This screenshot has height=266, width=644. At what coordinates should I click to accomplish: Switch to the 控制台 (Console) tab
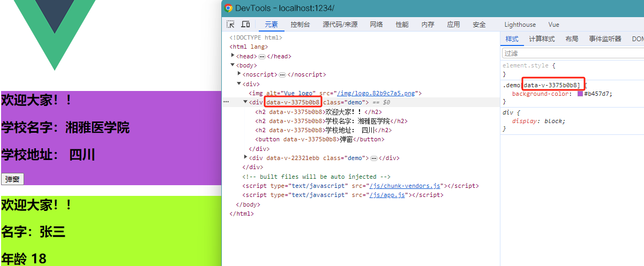tap(300, 25)
